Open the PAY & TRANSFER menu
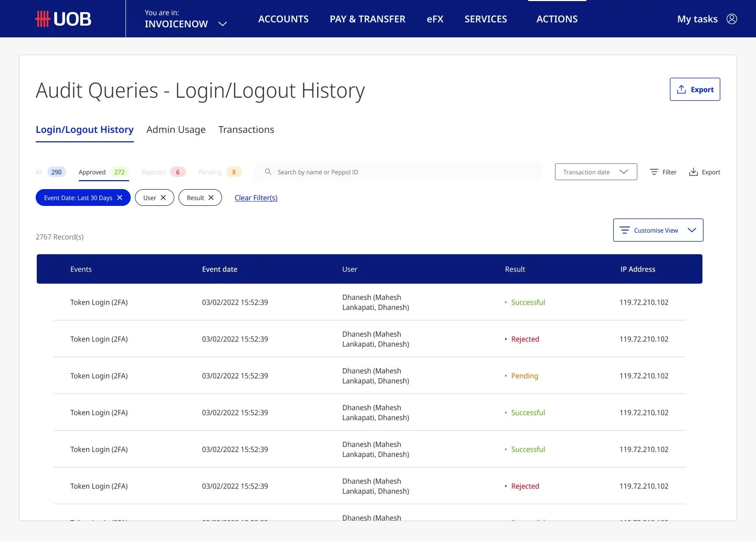Image resolution: width=756 pixels, height=541 pixels. point(367,19)
